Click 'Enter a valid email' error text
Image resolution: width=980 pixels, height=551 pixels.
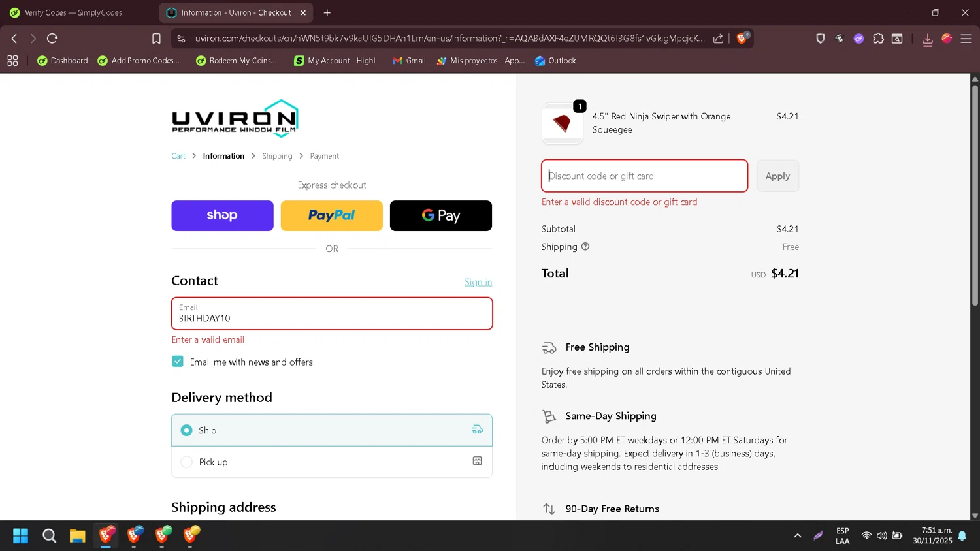(x=208, y=339)
